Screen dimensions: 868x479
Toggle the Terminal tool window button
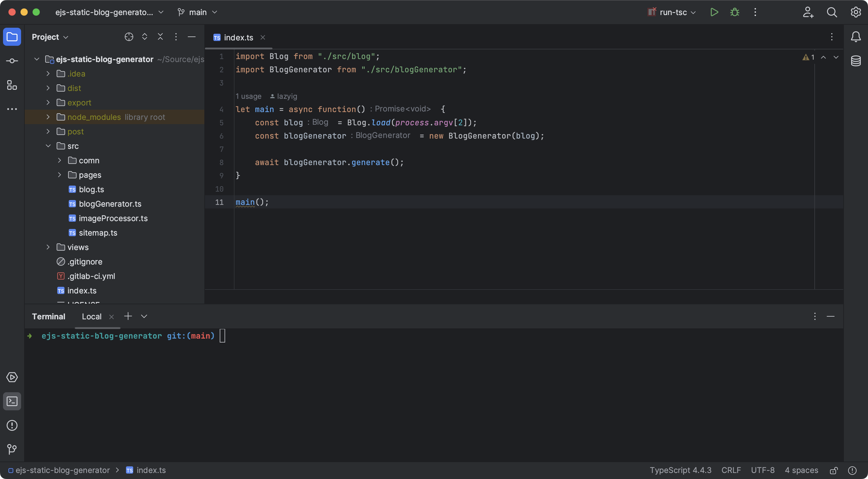click(x=12, y=401)
